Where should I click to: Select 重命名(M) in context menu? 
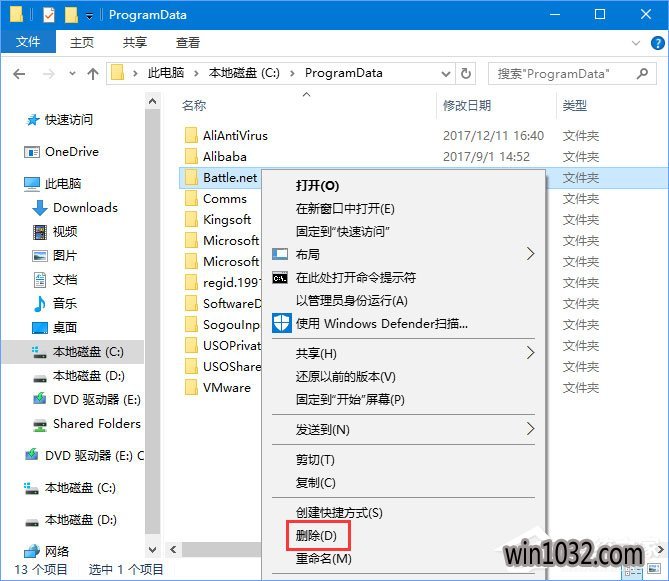323,558
